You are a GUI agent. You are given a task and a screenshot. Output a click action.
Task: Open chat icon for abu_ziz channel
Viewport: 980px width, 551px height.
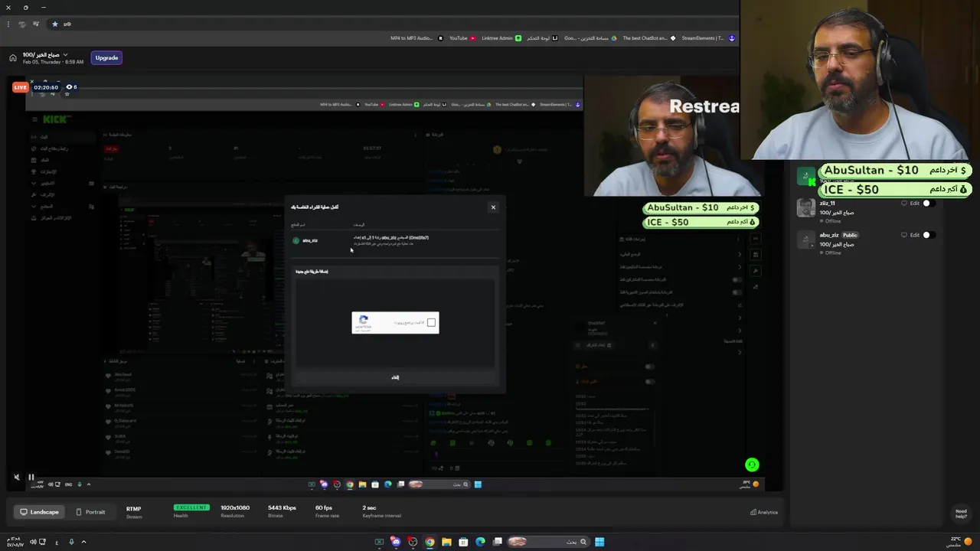pyautogui.click(x=903, y=235)
